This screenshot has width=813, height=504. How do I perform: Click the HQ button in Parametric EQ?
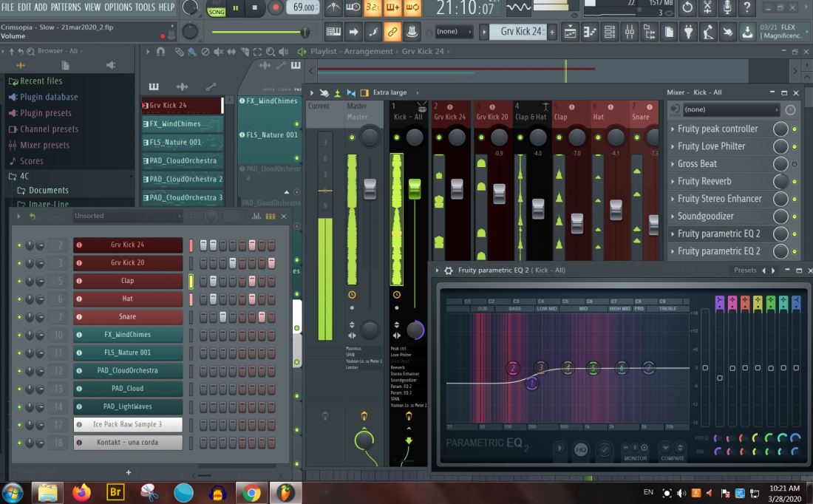point(582,449)
